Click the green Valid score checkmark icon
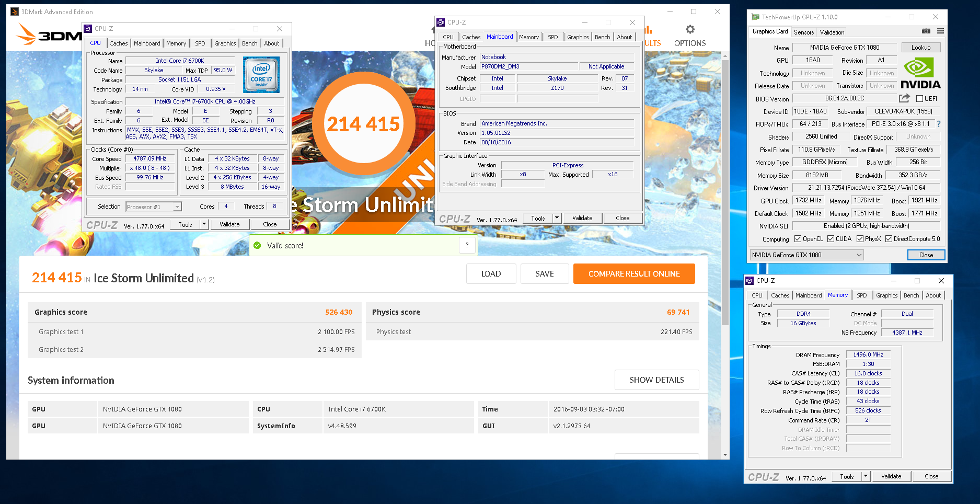Image resolution: width=980 pixels, height=504 pixels. (x=257, y=245)
